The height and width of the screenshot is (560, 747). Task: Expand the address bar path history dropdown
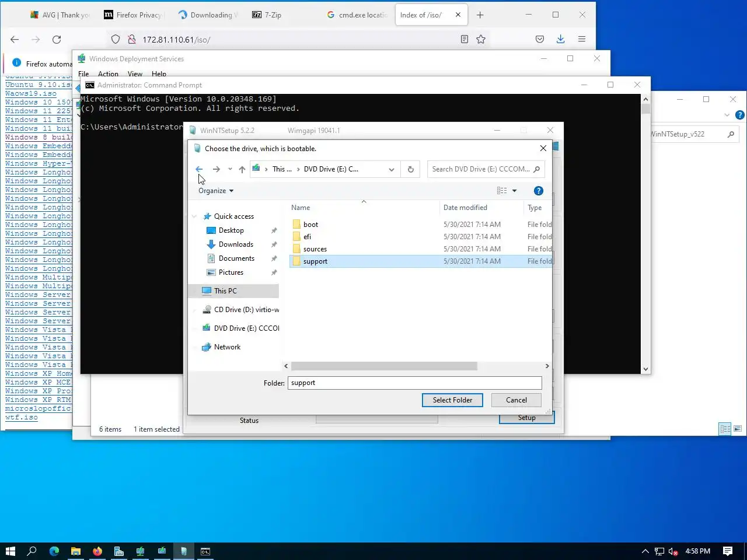click(391, 169)
